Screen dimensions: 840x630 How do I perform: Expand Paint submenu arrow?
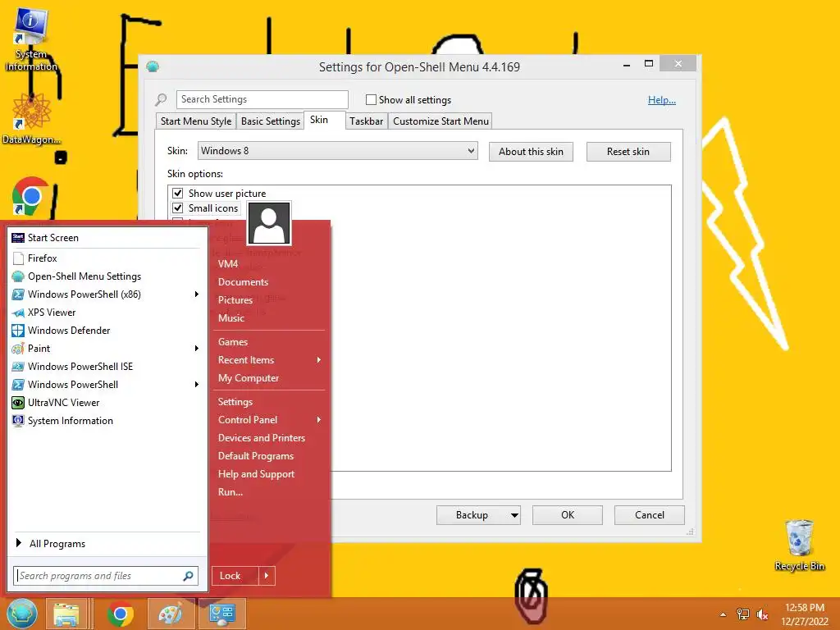tap(197, 348)
